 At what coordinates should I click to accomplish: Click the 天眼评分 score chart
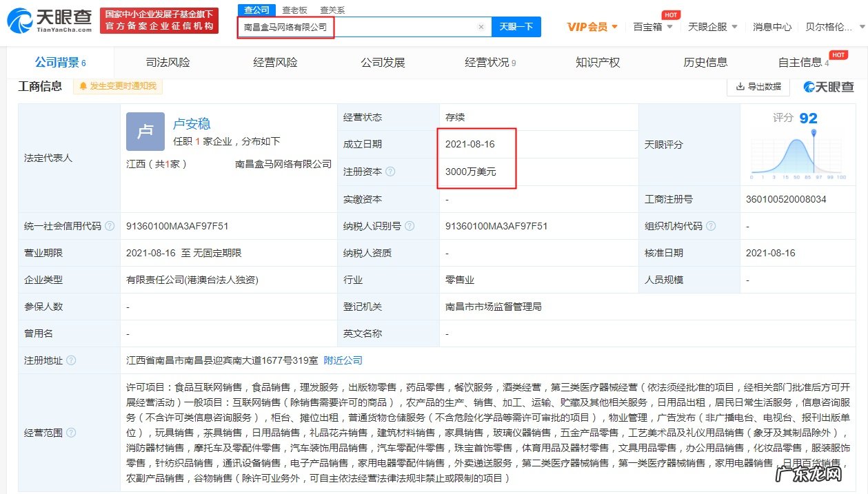coord(798,156)
